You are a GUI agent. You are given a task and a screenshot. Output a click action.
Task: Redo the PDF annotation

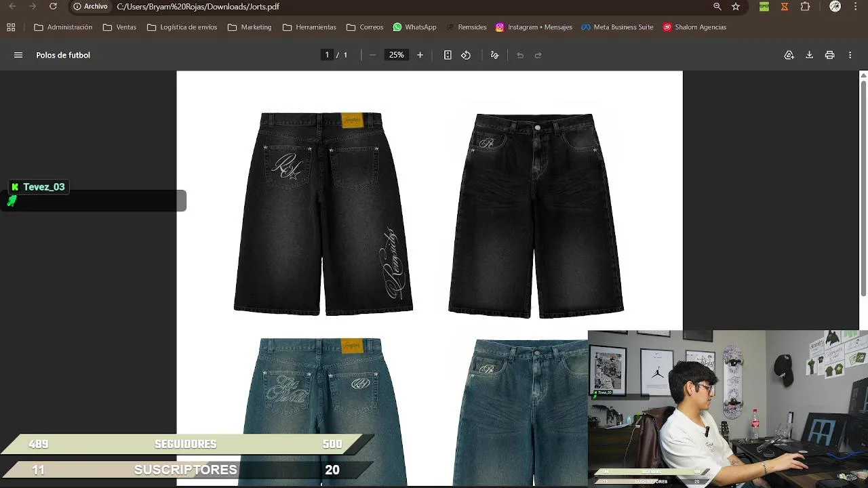(x=538, y=55)
